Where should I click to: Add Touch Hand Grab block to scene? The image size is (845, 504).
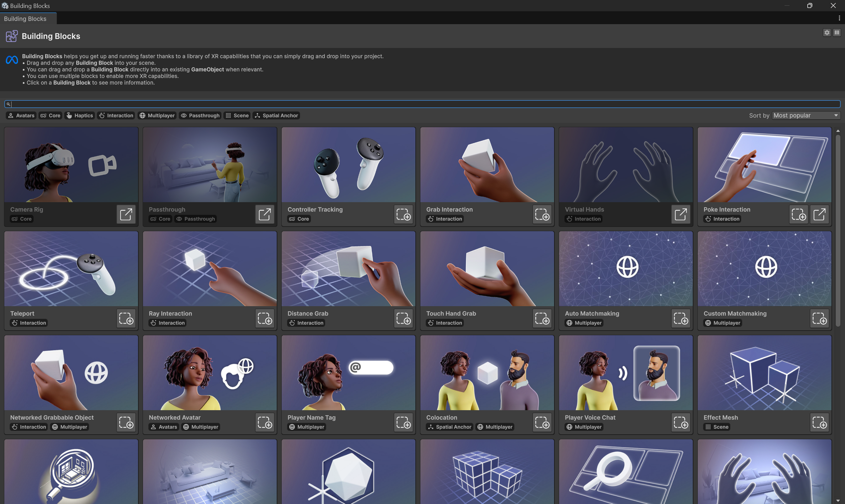[x=542, y=318]
